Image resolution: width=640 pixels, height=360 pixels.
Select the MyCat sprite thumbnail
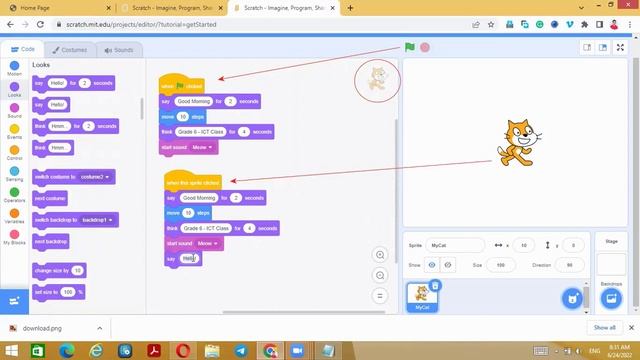point(422,297)
